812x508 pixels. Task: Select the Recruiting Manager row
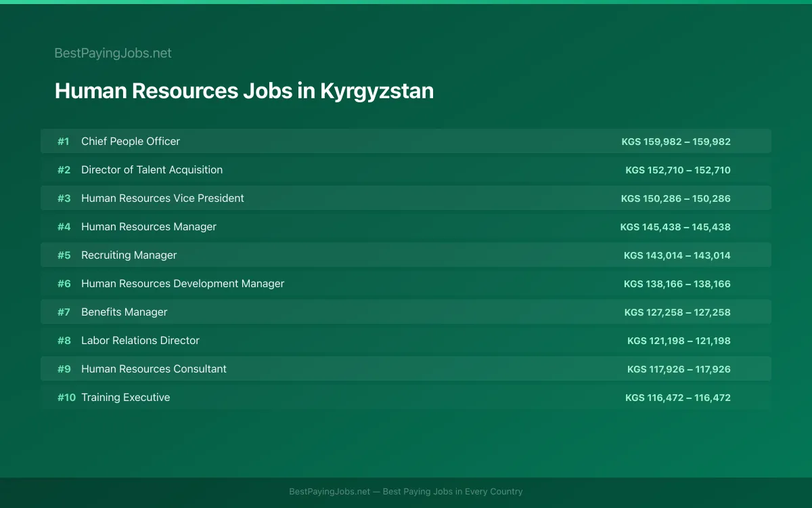406,255
